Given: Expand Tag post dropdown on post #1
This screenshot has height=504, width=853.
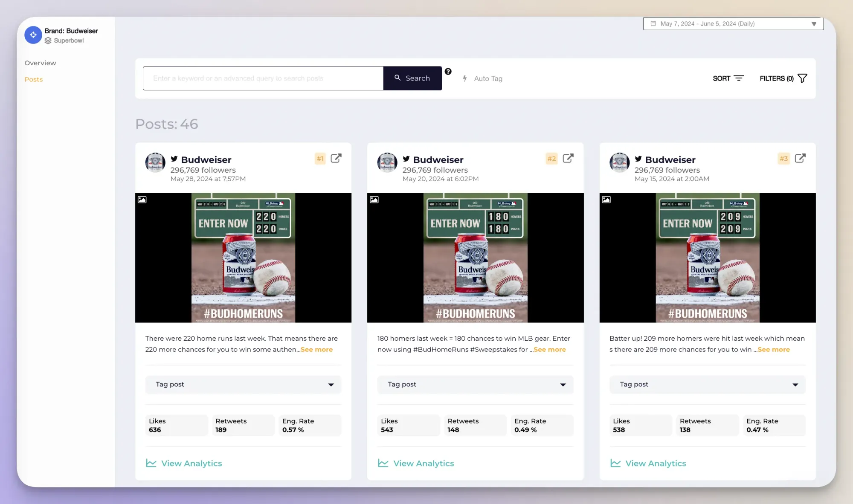Looking at the screenshot, I should tap(243, 385).
